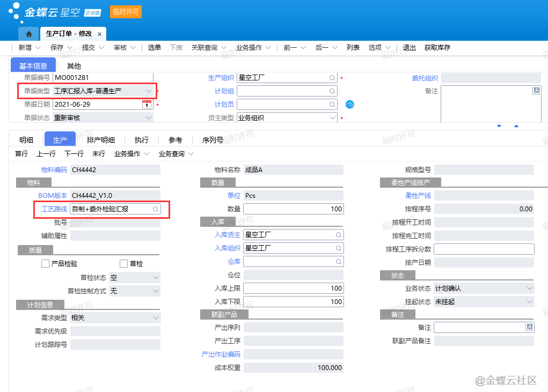This screenshot has width=548, height=392.
Task: Click 上一行 row navigation button
Action: 46,153
